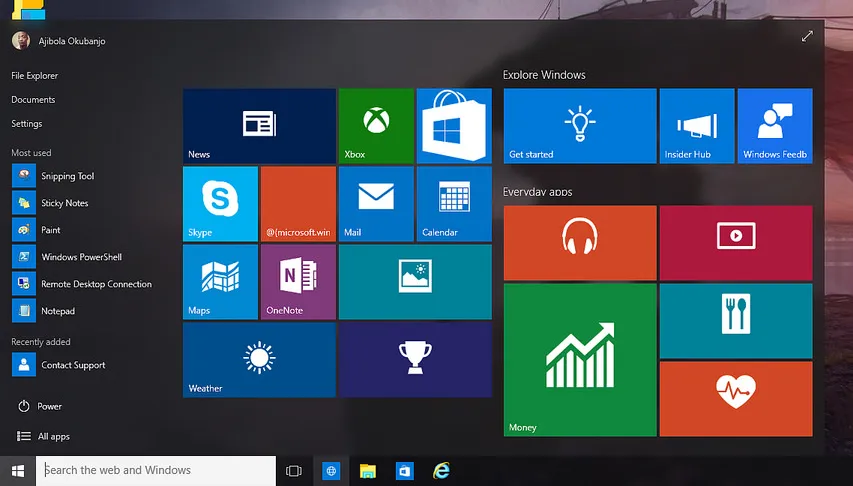Launch Internet Explorer from the taskbar
The image size is (853, 486).
coord(441,470)
